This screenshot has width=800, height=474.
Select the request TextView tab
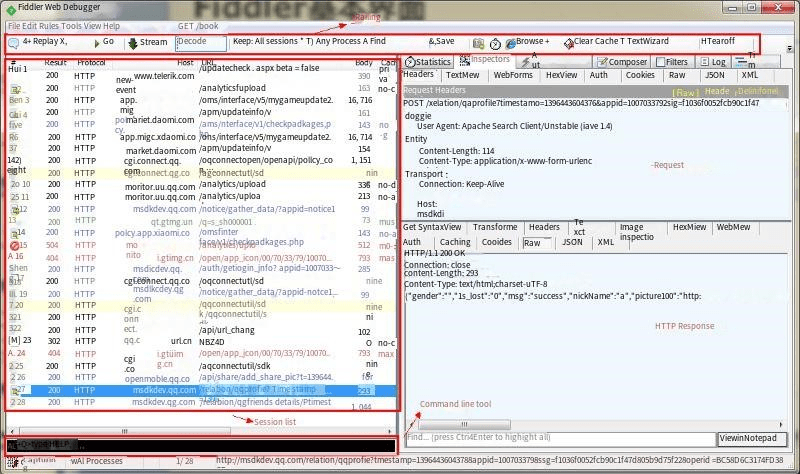pyautogui.click(x=463, y=76)
